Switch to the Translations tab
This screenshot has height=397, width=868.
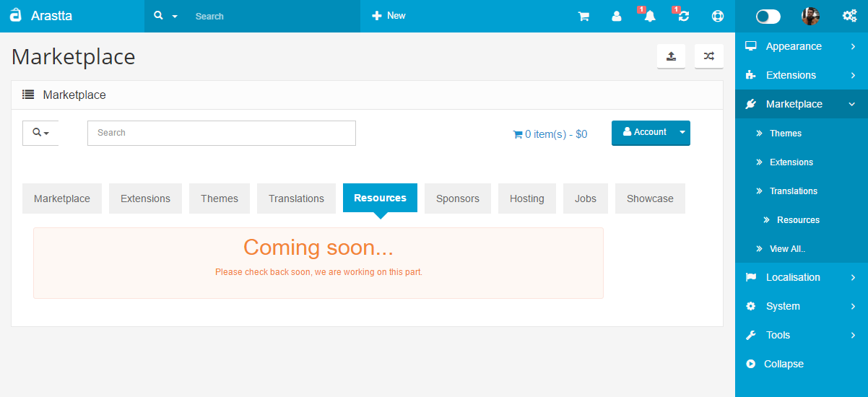[296, 198]
